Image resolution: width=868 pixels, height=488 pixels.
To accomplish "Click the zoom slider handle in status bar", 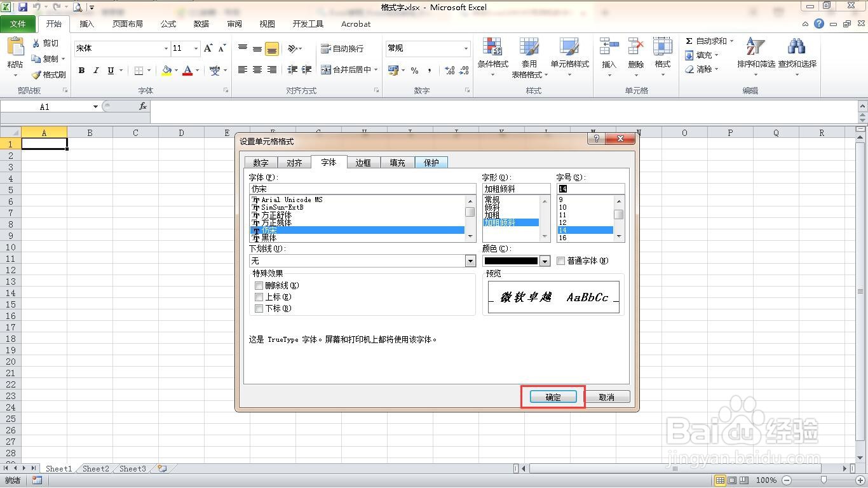I will (824, 480).
